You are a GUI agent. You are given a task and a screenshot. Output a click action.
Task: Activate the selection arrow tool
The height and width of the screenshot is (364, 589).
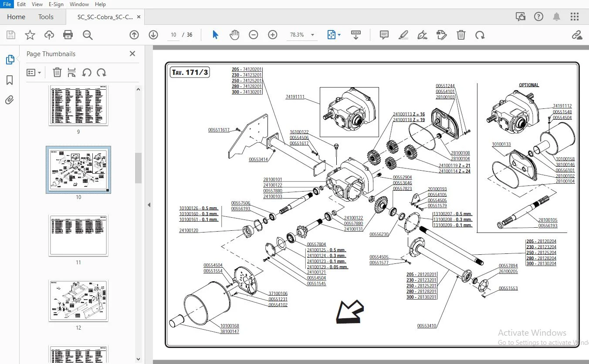pos(215,35)
